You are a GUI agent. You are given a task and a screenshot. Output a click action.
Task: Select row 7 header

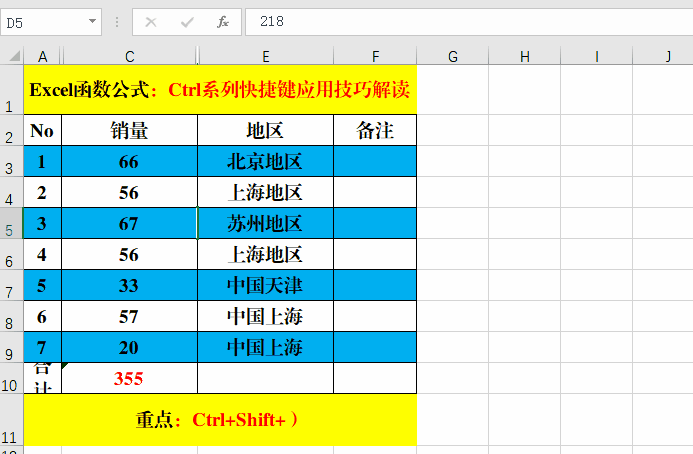pyautogui.click(x=11, y=285)
